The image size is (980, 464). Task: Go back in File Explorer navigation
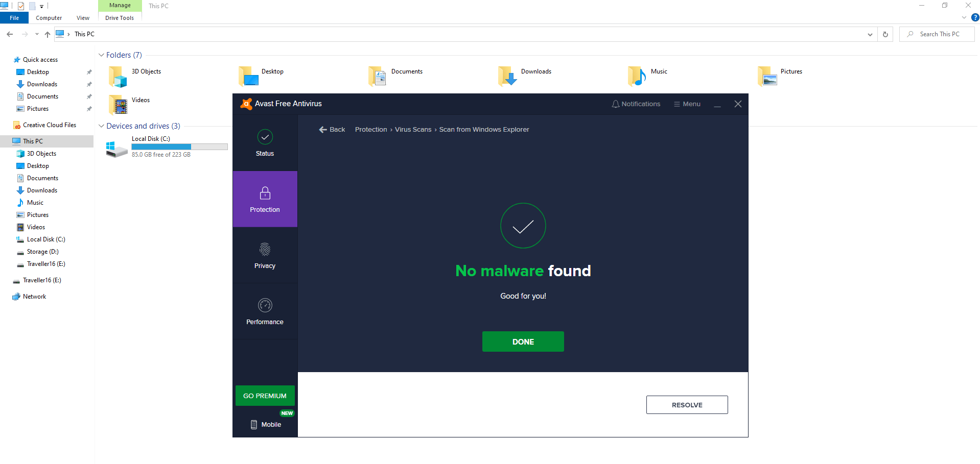[10, 34]
